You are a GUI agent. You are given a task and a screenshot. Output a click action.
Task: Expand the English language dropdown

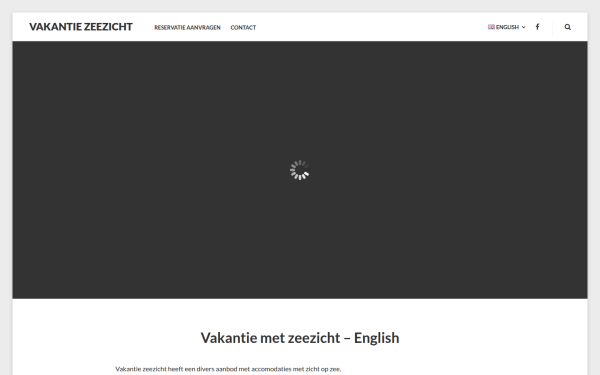[x=507, y=27]
